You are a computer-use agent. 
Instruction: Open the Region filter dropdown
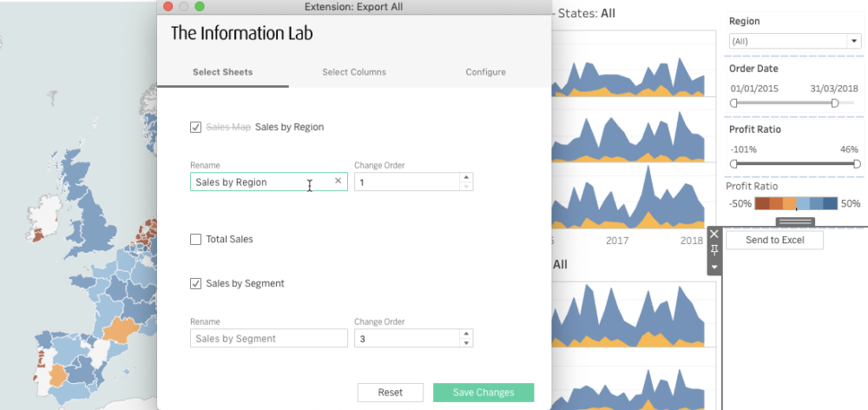(854, 41)
